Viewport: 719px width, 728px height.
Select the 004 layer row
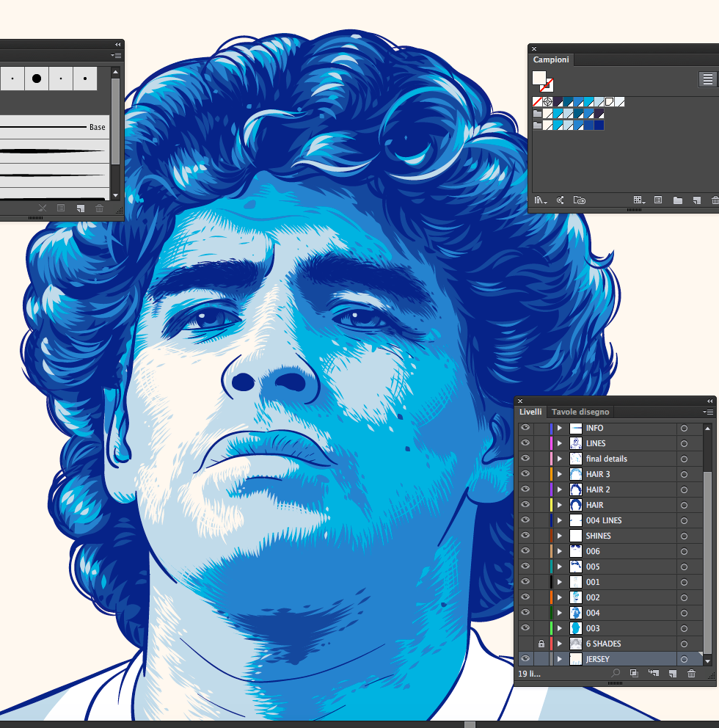pyautogui.click(x=611, y=613)
